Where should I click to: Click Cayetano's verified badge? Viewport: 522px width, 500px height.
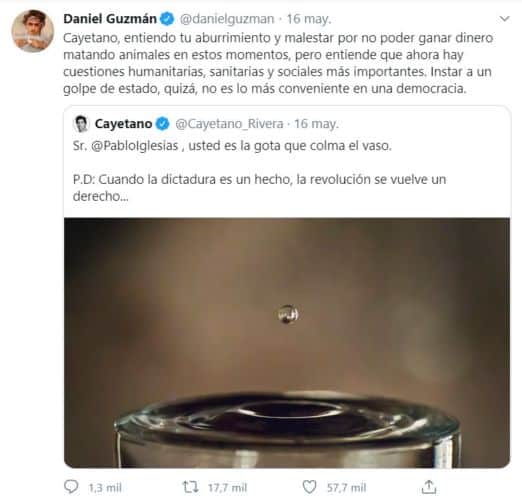click(x=163, y=124)
